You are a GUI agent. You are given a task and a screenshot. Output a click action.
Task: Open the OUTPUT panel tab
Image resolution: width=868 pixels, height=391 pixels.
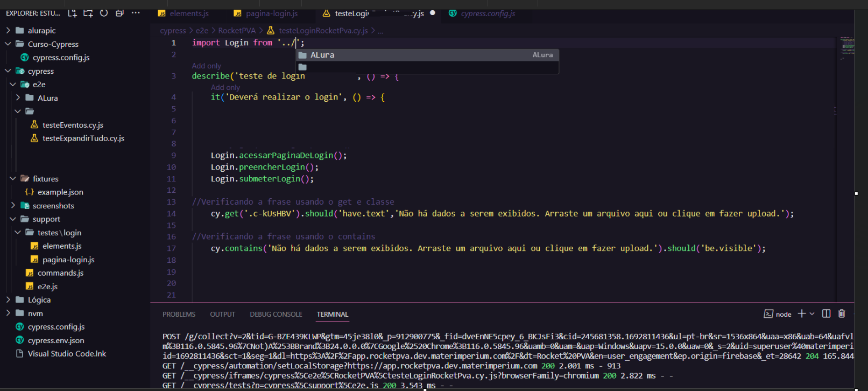point(223,314)
